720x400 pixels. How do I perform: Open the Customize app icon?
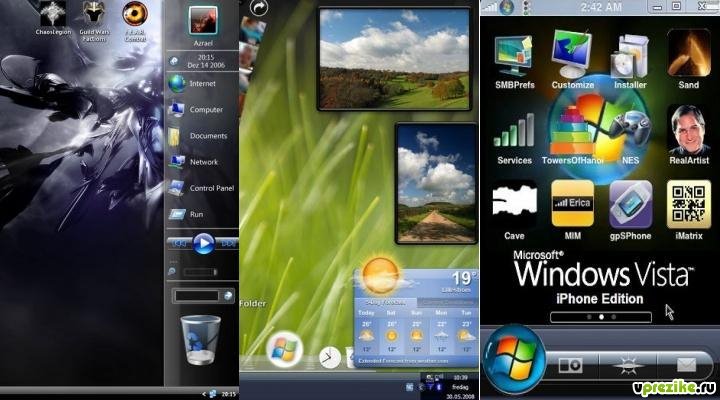pyautogui.click(x=573, y=60)
